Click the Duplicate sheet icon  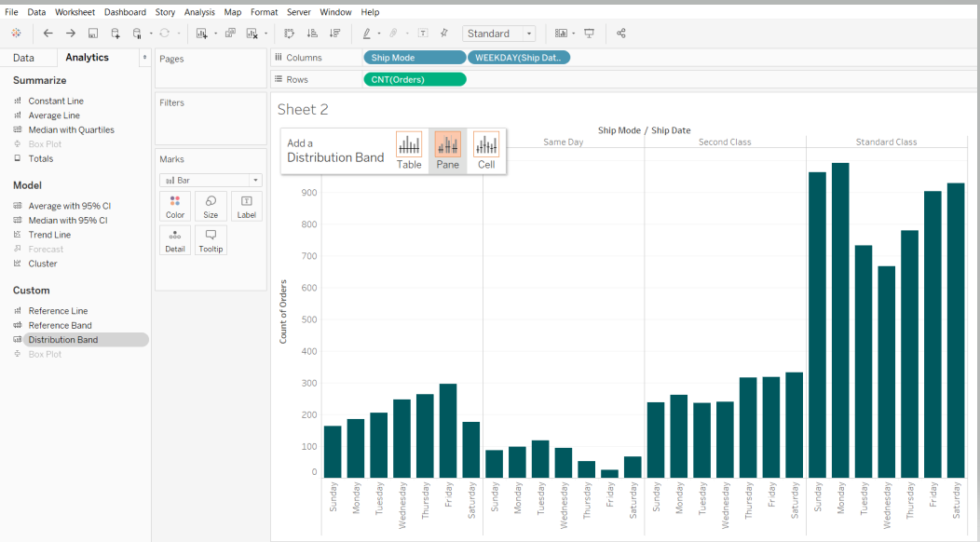(x=230, y=34)
